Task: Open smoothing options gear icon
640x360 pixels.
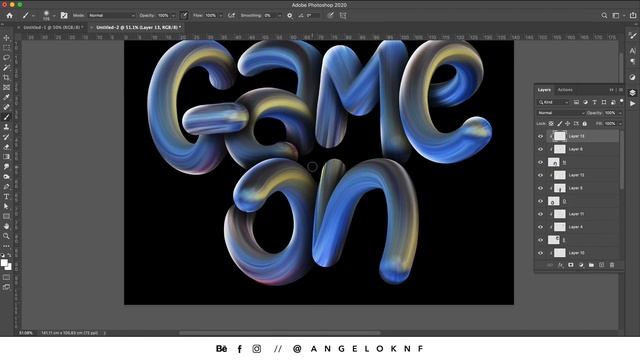Action: point(290,16)
